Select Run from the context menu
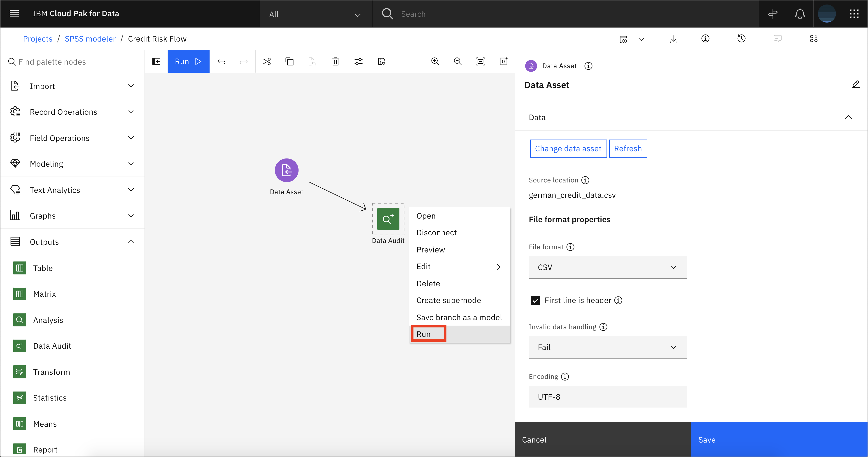 424,333
